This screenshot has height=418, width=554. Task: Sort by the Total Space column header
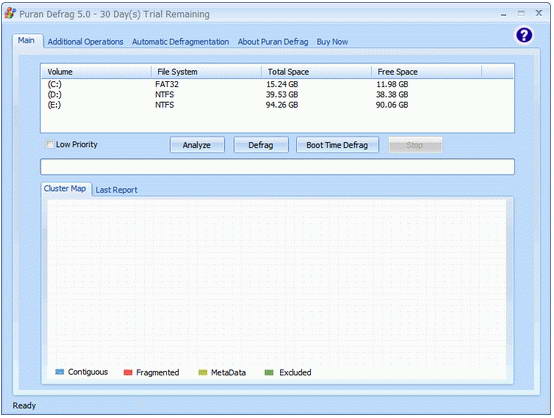point(317,72)
